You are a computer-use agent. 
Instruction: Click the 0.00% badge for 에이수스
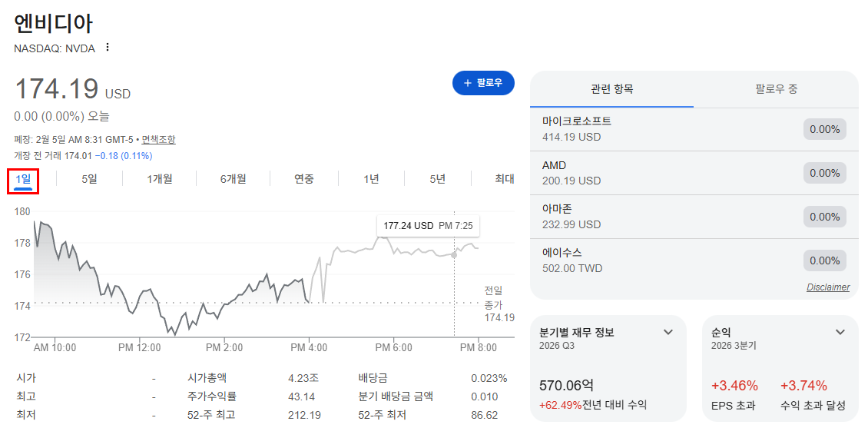click(x=825, y=260)
